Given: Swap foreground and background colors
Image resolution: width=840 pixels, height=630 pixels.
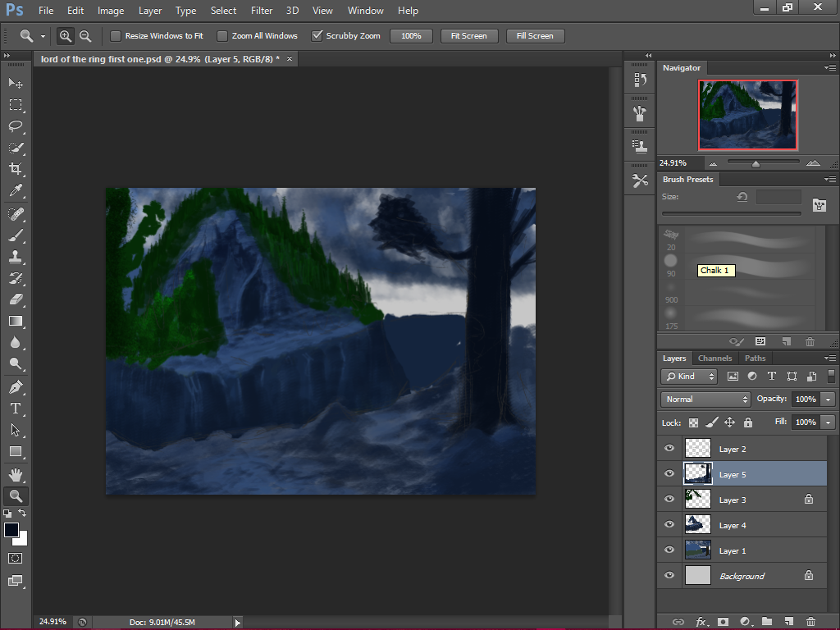Looking at the screenshot, I should [x=22, y=514].
